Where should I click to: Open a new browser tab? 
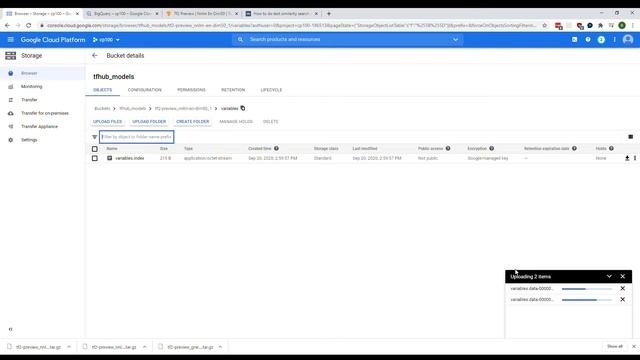329,13
